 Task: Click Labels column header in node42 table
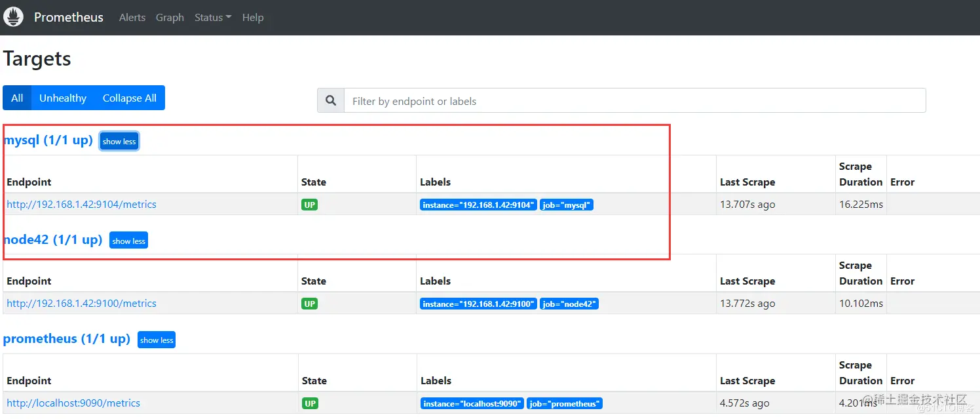(x=436, y=281)
